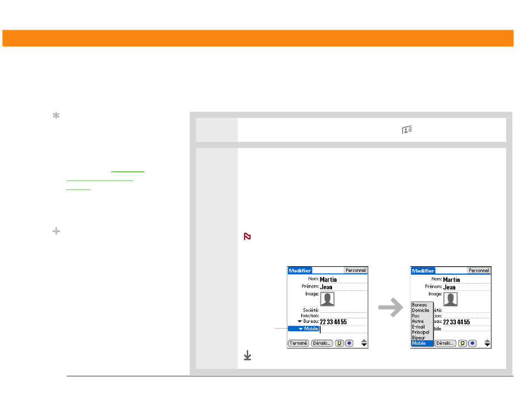
Task: Open the Personnel category picker in the open-list screen
Action: (479, 271)
